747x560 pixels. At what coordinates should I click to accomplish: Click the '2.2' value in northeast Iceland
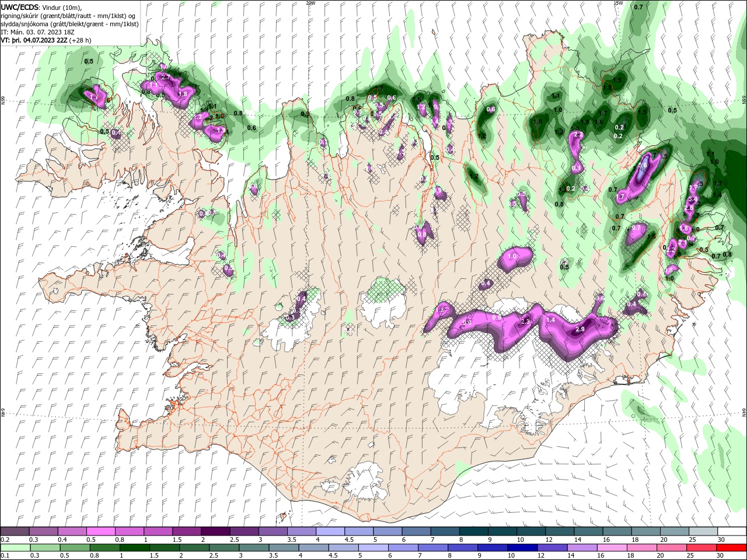[x=579, y=135]
